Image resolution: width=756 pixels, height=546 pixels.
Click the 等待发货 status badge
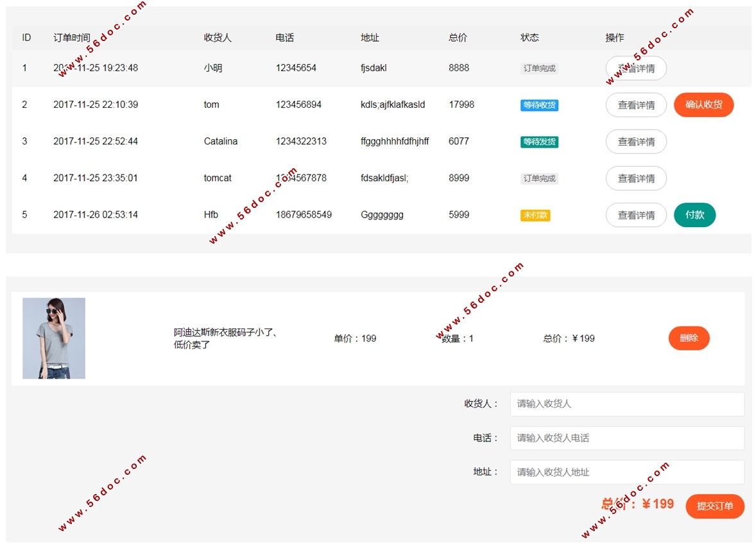(539, 142)
